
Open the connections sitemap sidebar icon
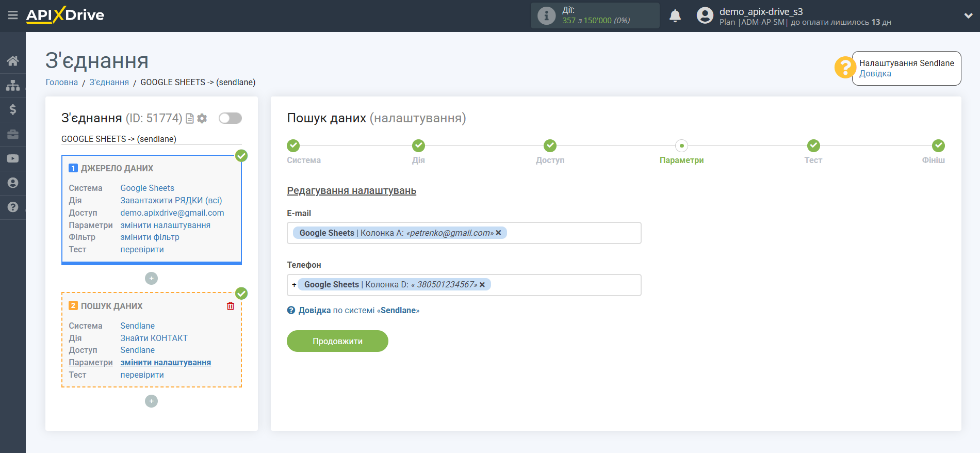(x=13, y=85)
